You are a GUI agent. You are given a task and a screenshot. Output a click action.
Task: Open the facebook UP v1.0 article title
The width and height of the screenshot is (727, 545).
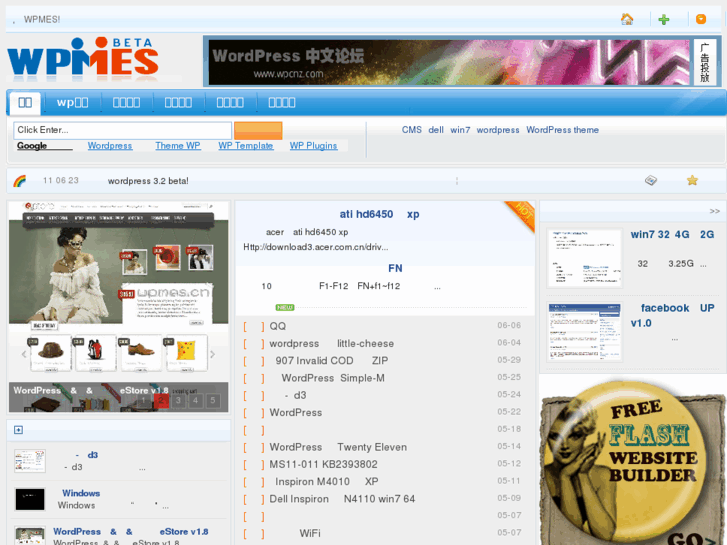point(672,315)
